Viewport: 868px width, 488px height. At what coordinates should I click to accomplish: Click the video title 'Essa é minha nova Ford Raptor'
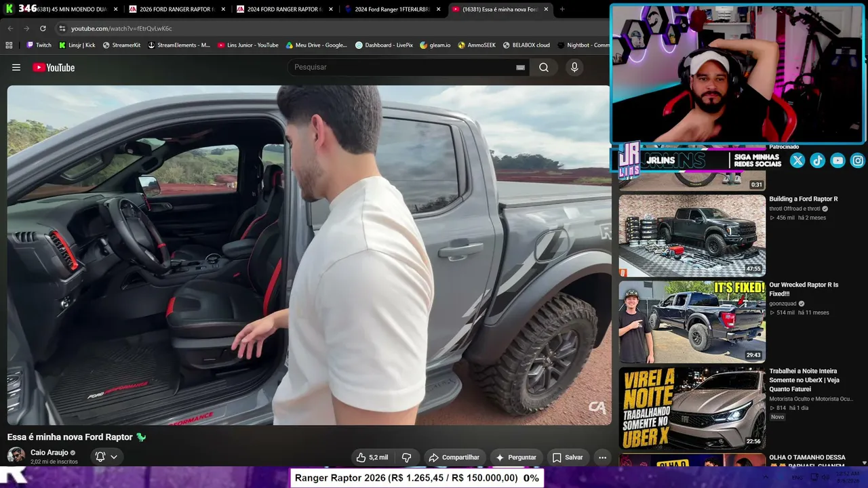[x=77, y=437]
